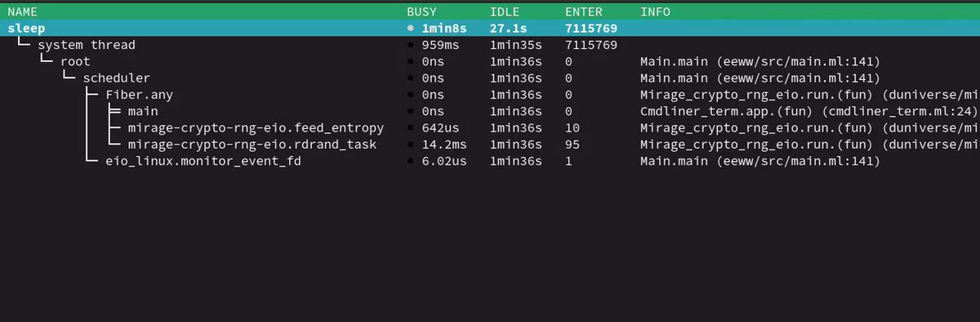This screenshot has width=980, height=322.
Task: Click Mirage_crypto_rng_eio info on feed_entropy row
Action: [x=810, y=128]
